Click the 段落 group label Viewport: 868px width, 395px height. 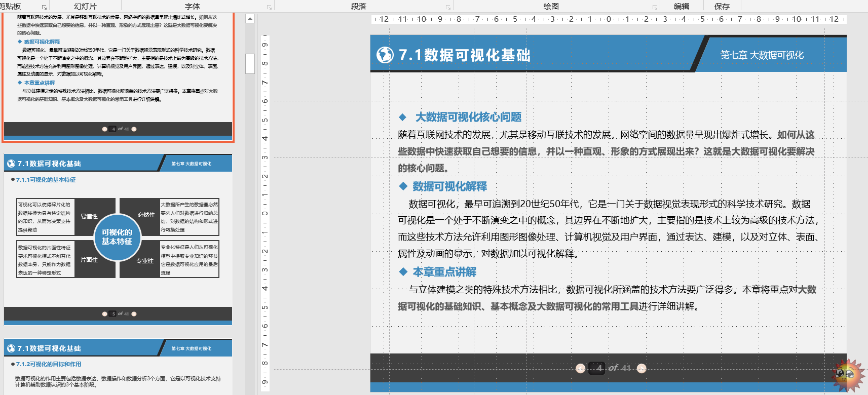[x=358, y=6]
